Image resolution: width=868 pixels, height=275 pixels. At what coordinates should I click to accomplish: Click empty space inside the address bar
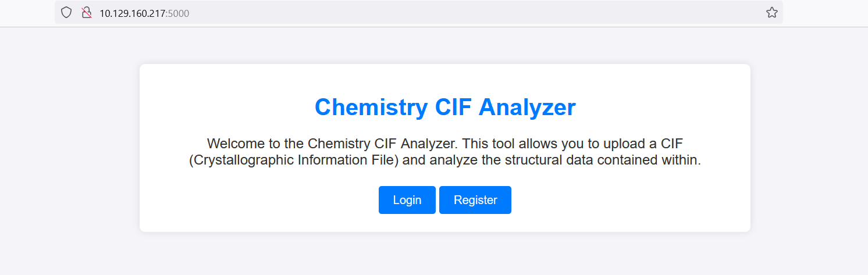465,13
